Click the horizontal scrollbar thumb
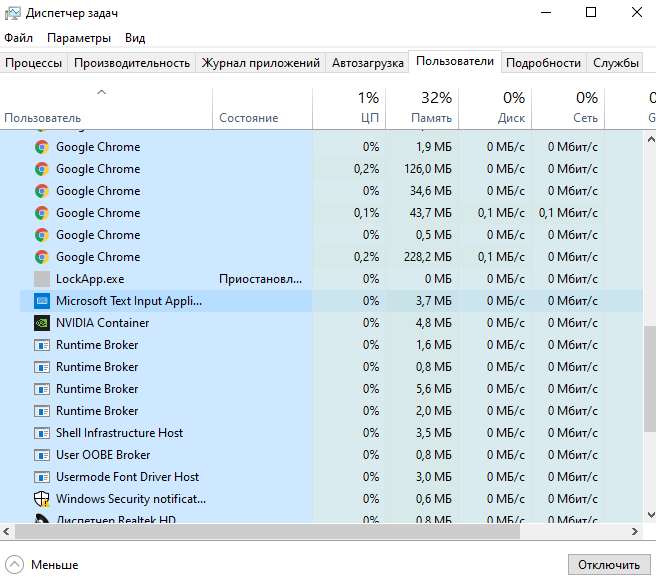Viewport: 656px width, 583px height. pos(267,532)
